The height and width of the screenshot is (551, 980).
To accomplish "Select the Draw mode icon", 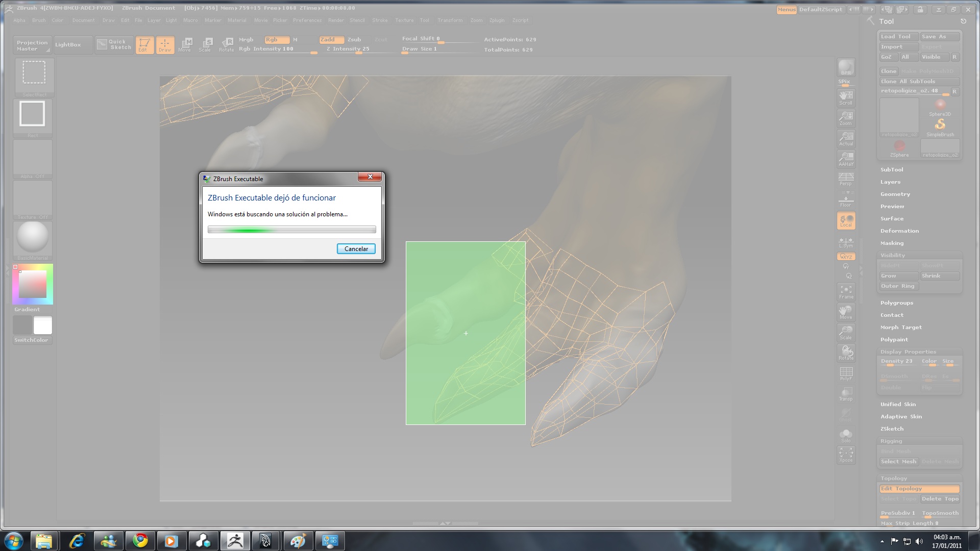I will pos(165,45).
